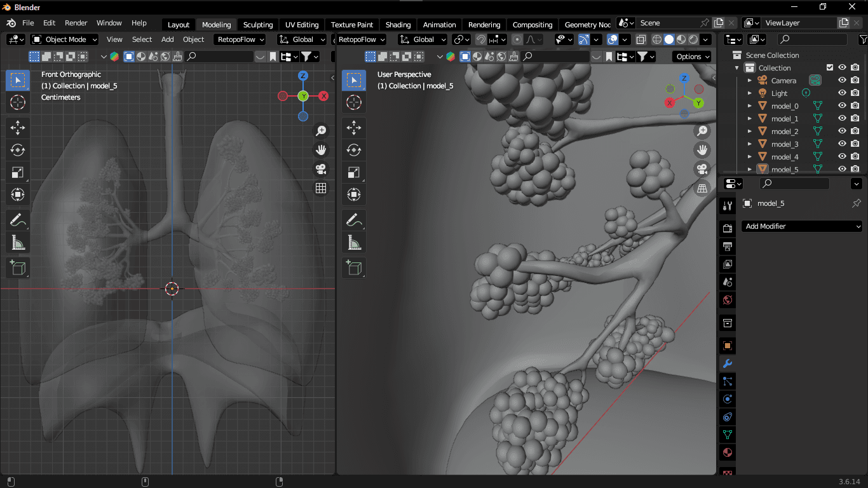
Task: Open the Object Mode dropdown
Action: (65, 39)
